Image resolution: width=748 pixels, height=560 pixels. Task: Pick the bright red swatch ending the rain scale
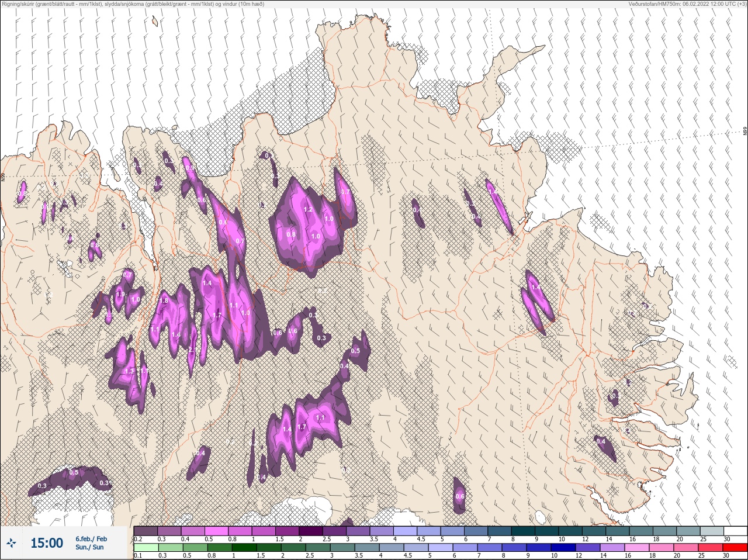[735, 548]
